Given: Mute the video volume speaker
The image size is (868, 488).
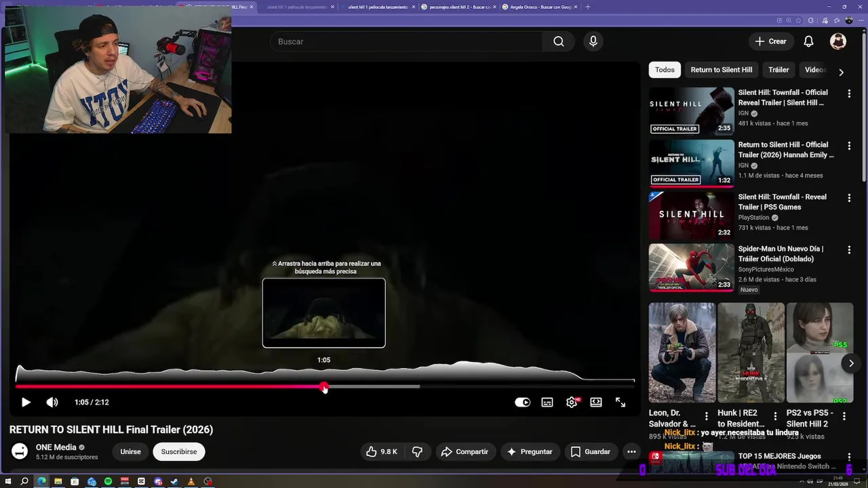Looking at the screenshot, I should pyautogui.click(x=52, y=402).
